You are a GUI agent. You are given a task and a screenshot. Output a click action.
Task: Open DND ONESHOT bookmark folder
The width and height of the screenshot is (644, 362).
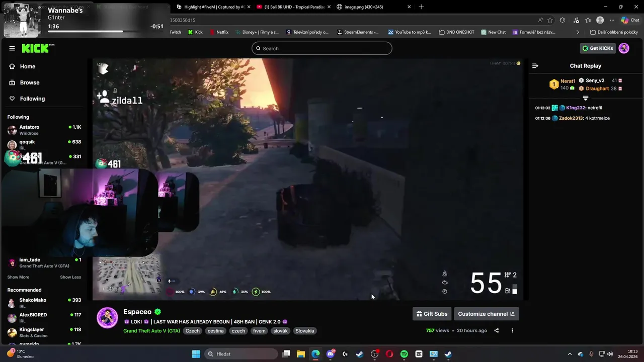[x=456, y=32]
